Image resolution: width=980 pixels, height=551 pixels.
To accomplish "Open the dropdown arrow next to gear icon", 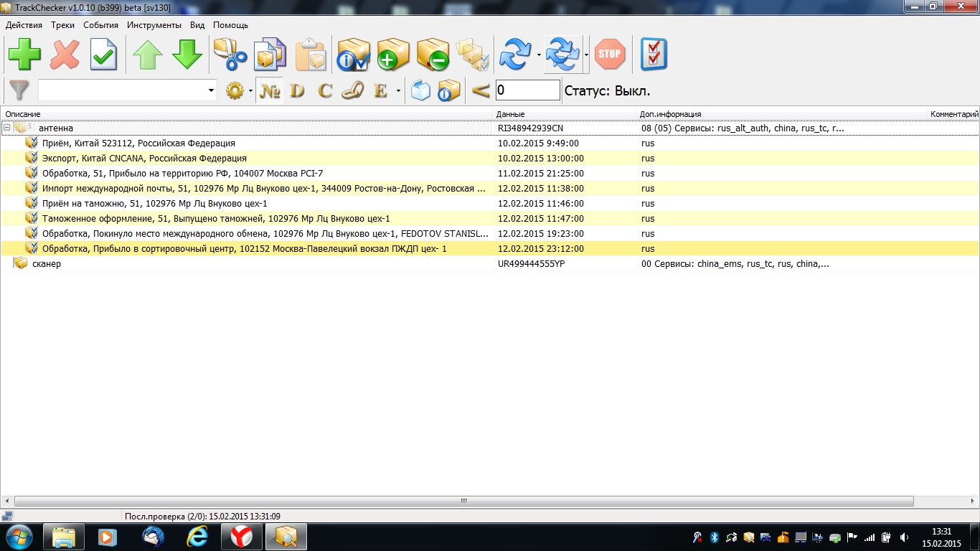I will pos(251,91).
